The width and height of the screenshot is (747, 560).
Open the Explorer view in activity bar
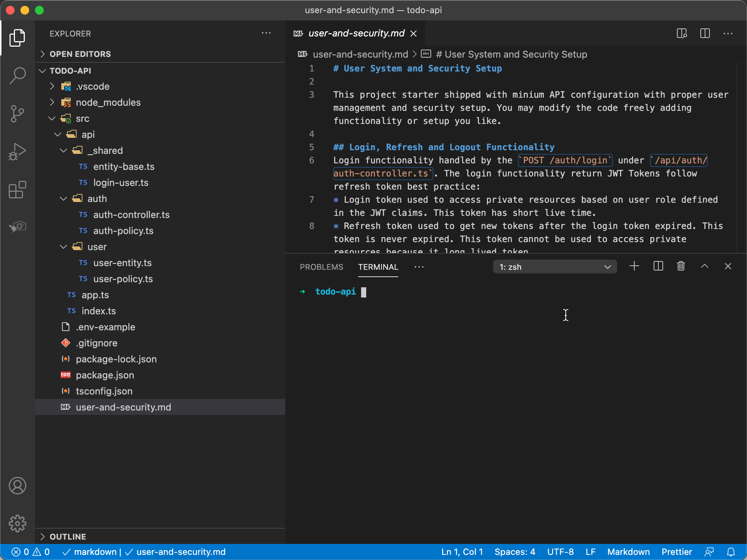point(17,38)
